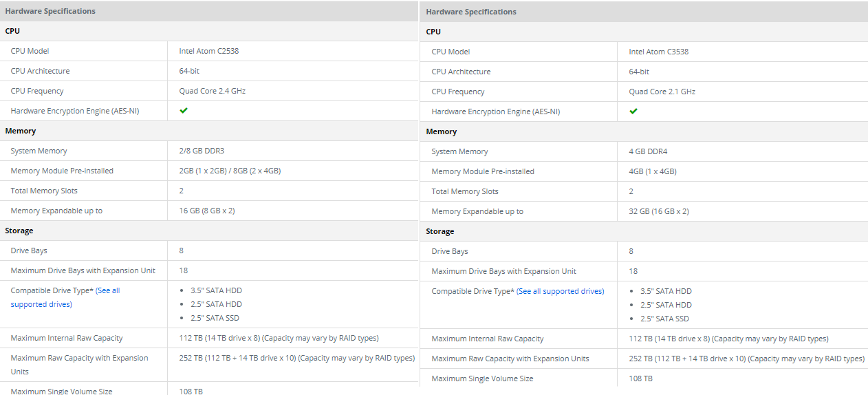Click left '112 TB (14 TB drive x 8)' capacity value

point(279,338)
